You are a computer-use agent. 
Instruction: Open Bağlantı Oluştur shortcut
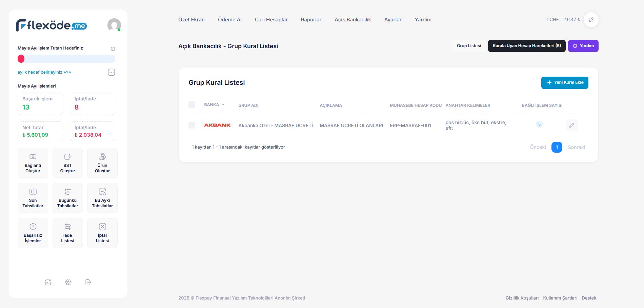pyautogui.click(x=33, y=163)
